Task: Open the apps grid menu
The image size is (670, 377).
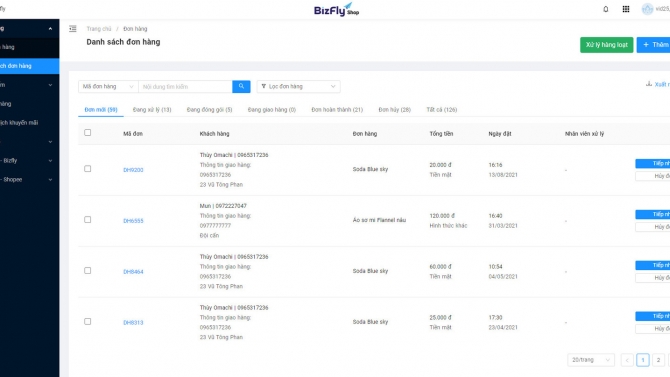Action: tap(626, 9)
